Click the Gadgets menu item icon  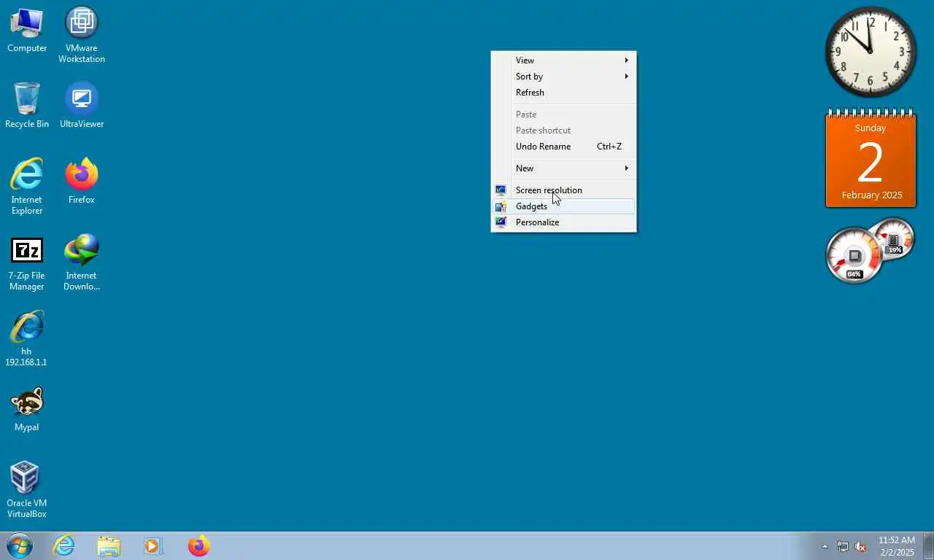(x=501, y=206)
